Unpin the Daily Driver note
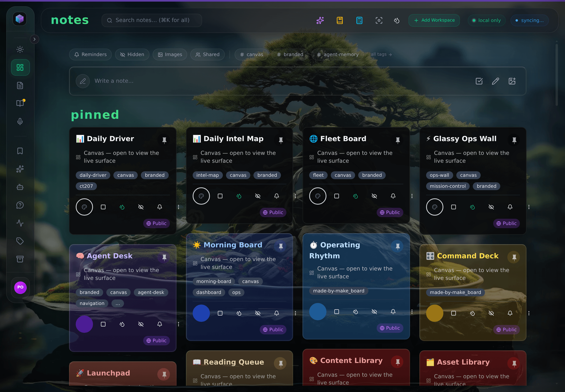This screenshot has height=392, width=565. [x=164, y=140]
